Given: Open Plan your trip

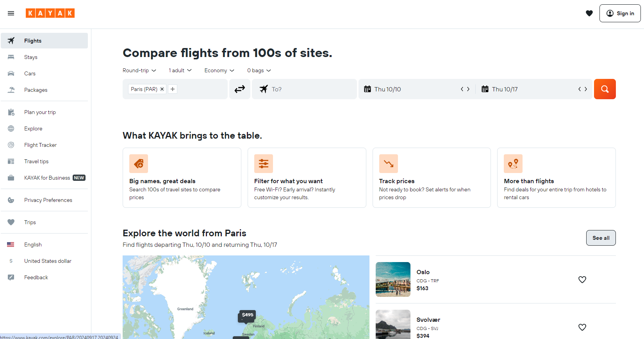Looking at the screenshot, I should [x=44, y=112].
